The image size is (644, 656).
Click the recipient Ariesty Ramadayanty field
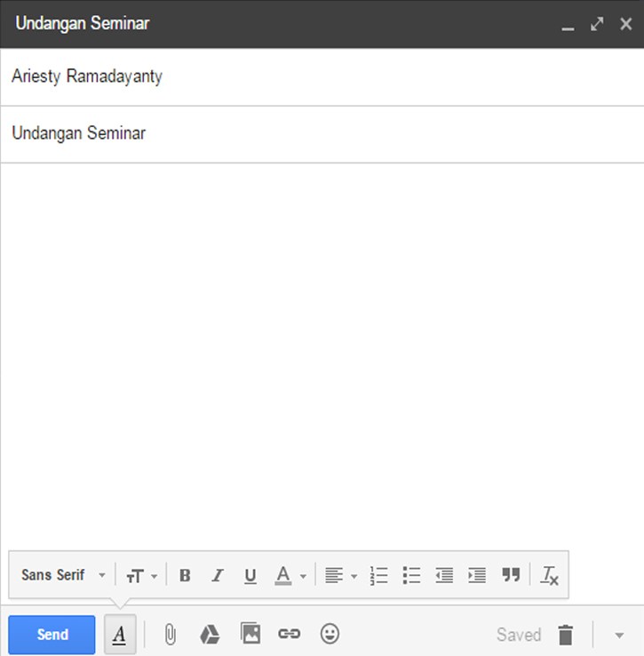(x=322, y=76)
